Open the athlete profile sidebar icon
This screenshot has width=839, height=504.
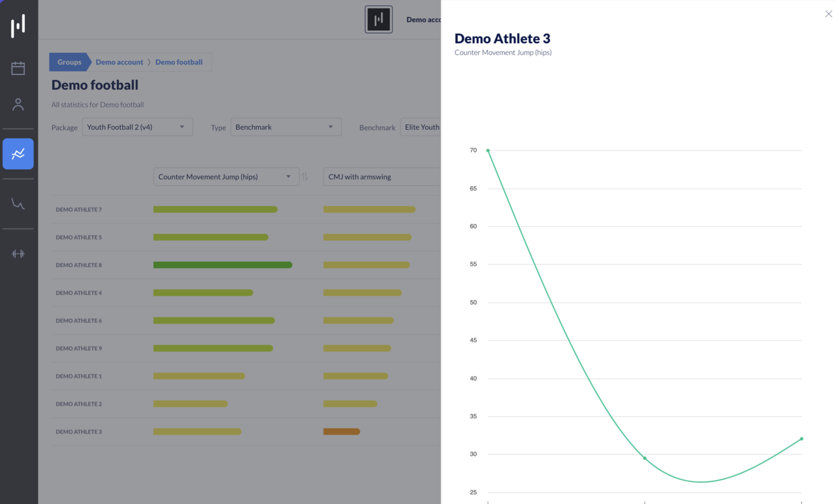[x=18, y=105]
